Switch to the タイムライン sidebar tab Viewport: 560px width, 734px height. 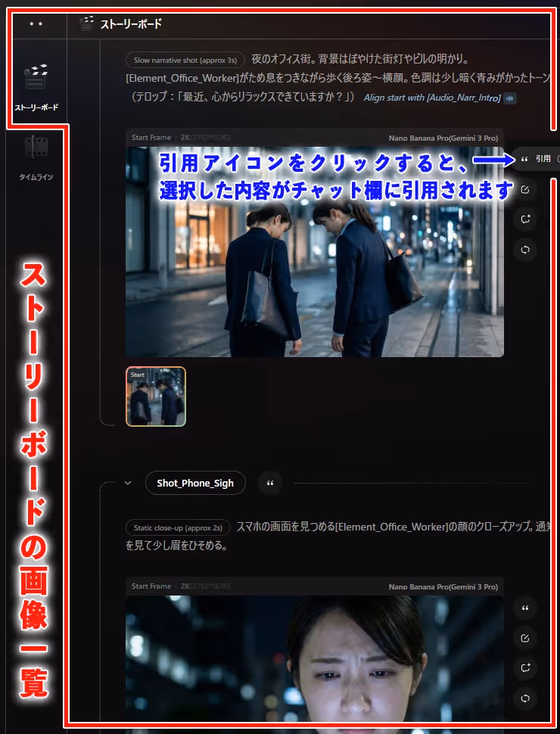(36, 158)
